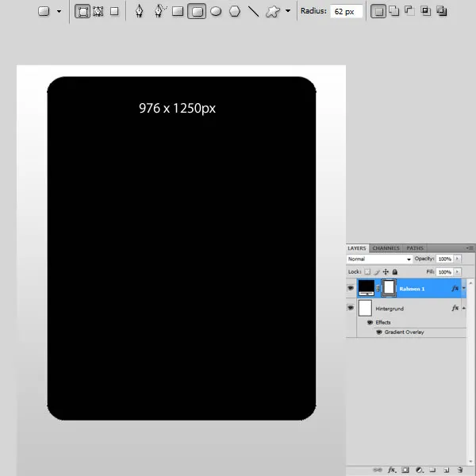Screen dimensions: 476x476
Task: Click the Opacity value field
Action: [x=445, y=259]
